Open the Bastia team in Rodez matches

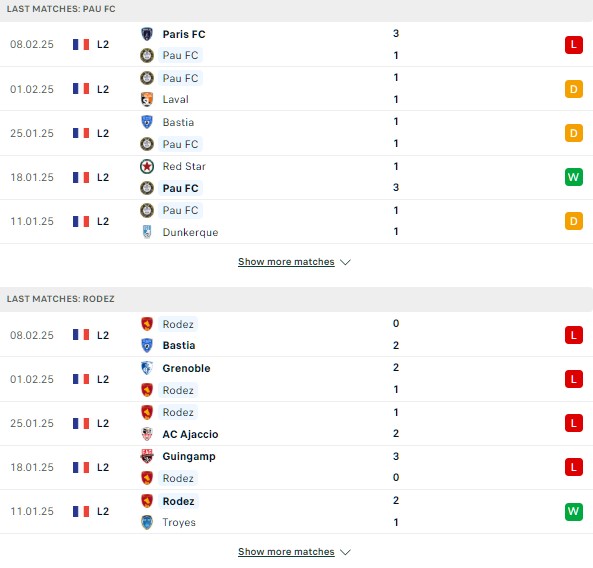[179, 345]
